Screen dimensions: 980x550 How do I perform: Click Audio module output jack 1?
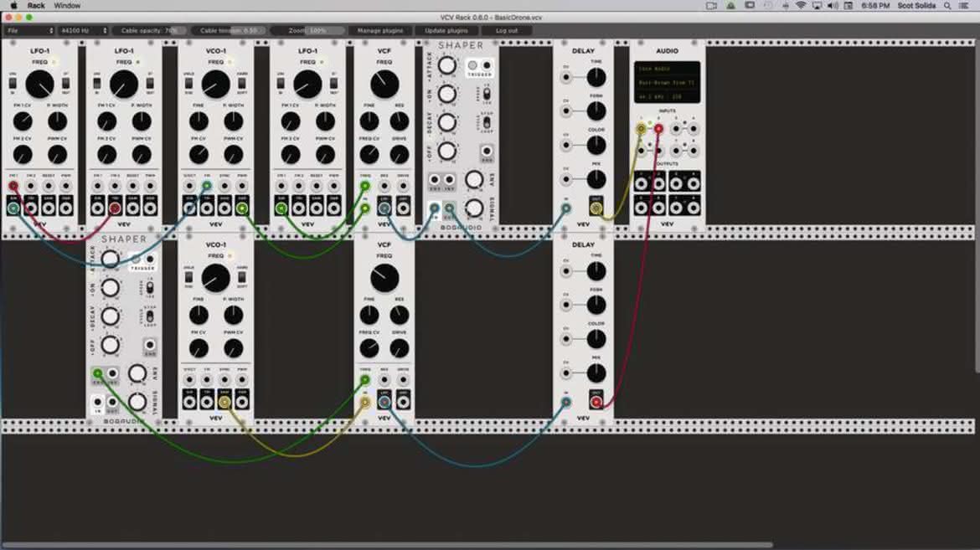[641, 183]
